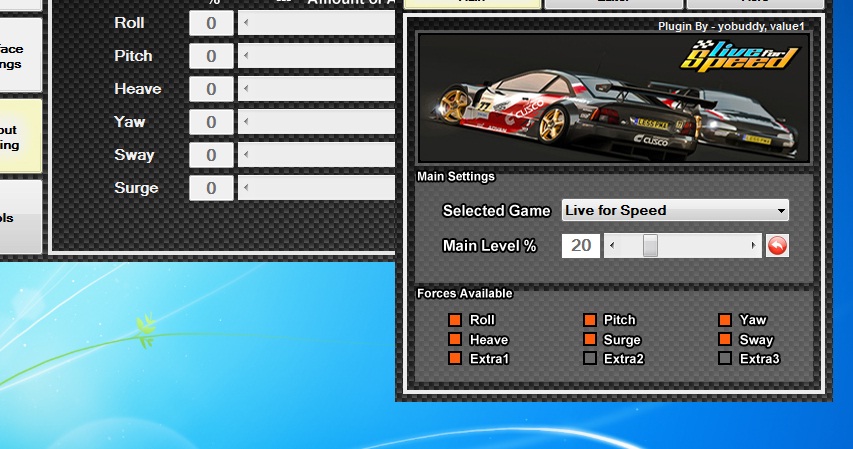Click left arrow of Surge amount slider
The width and height of the screenshot is (853, 449).
246,188
